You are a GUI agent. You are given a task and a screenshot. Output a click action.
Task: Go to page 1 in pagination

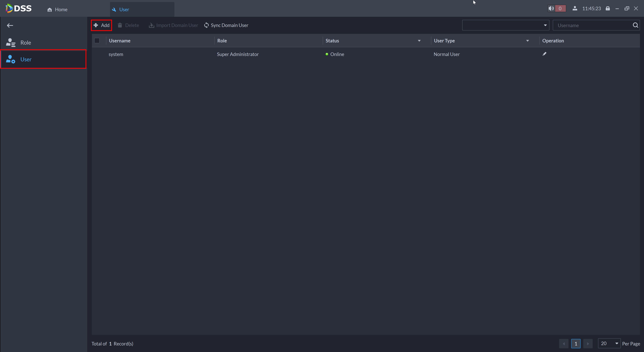pos(576,343)
